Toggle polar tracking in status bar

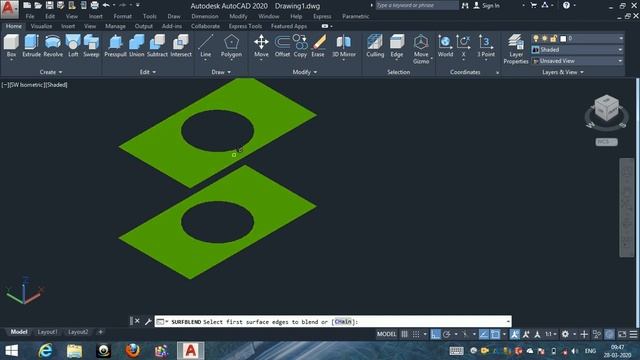(447, 334)
